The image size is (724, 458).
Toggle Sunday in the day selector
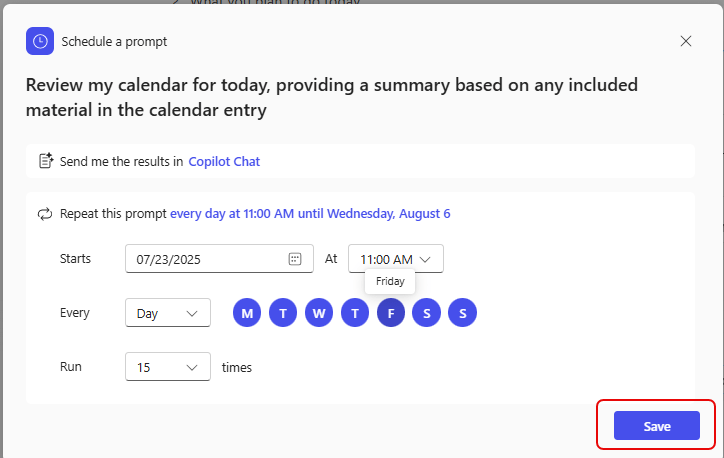pos(462,313)
